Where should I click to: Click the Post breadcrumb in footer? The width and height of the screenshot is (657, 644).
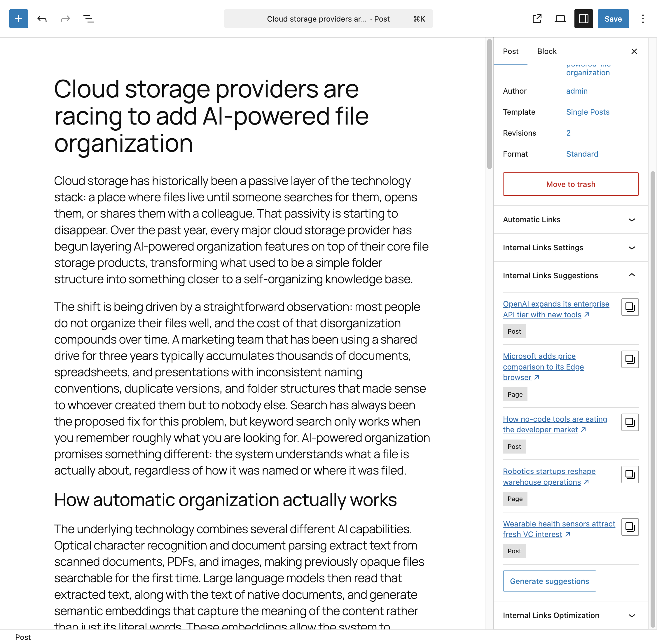pyautogui.click(x=23, y=637)
